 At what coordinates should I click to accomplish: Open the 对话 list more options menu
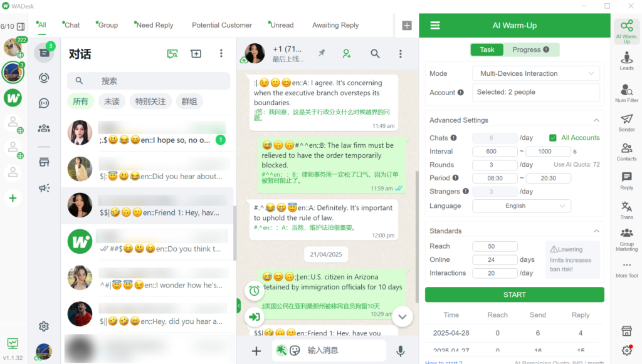tap(221, 54)
